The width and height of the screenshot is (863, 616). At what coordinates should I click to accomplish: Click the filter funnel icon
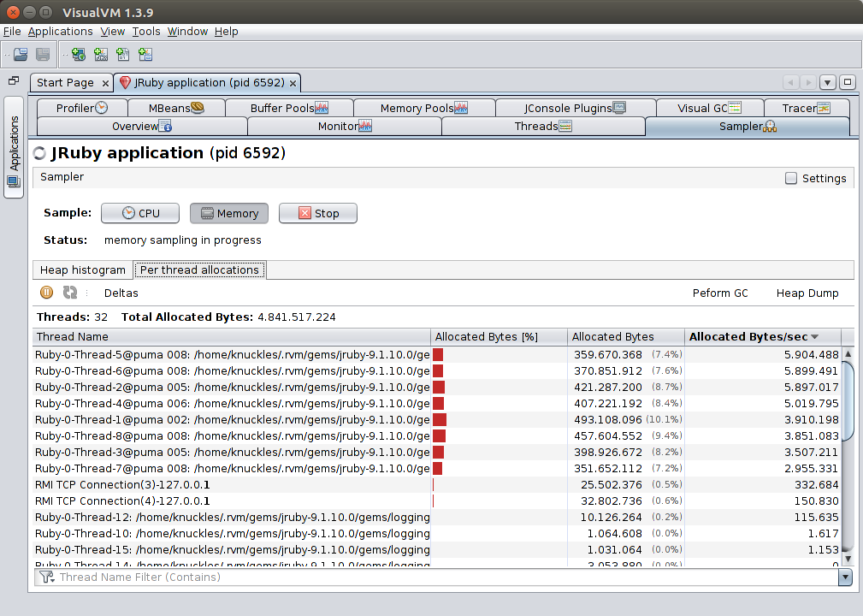coord(47,577)
